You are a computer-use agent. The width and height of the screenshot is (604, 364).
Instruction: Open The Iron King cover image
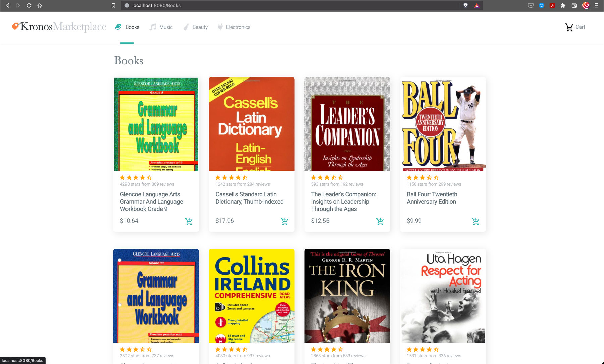tap(347, 296)
